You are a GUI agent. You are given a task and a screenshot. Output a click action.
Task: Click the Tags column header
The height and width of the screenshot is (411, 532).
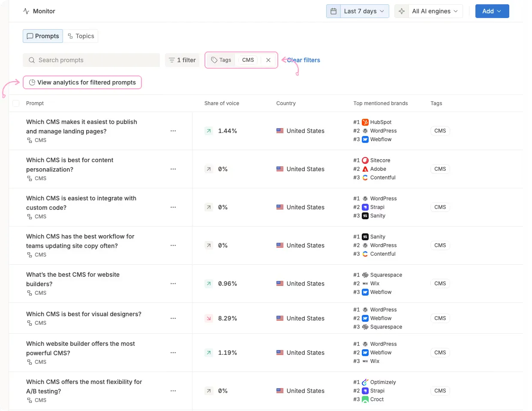436,103
